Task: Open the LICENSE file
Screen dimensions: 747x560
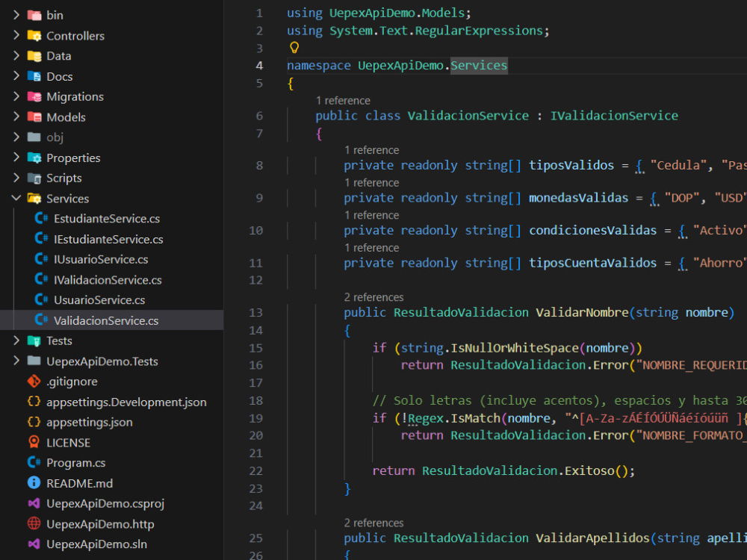Action: [x=68, y=443]
